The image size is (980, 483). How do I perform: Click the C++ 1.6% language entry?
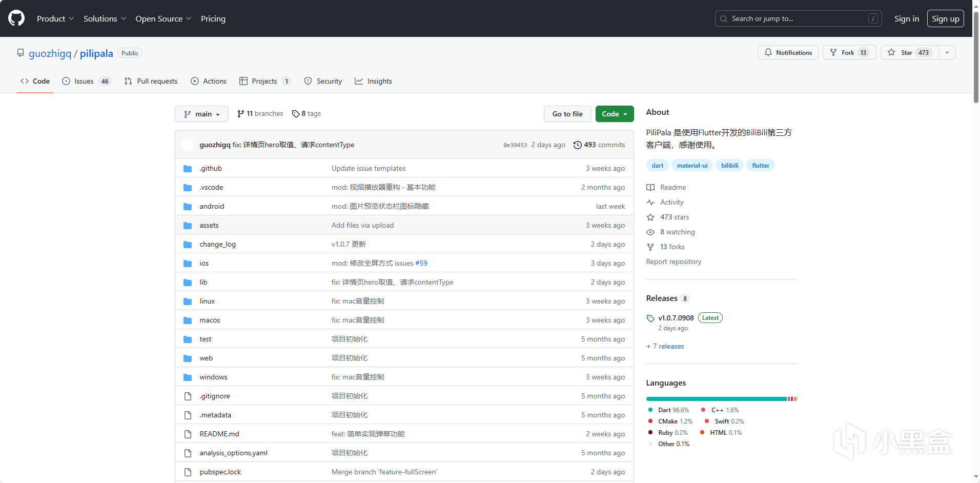tap(720, 410)
